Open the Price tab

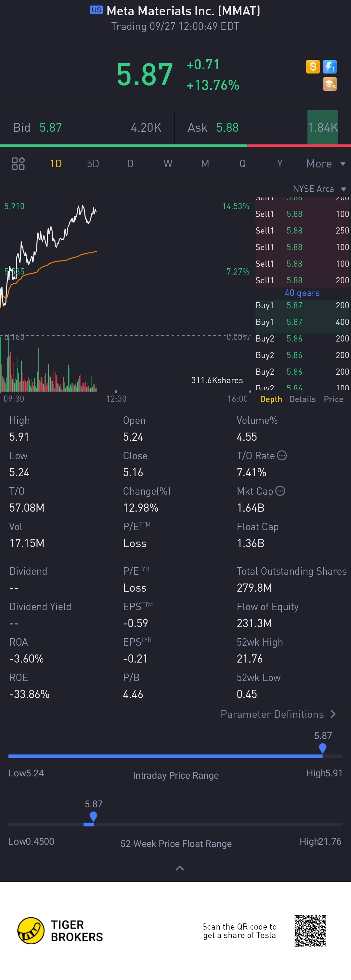(333, 399)
